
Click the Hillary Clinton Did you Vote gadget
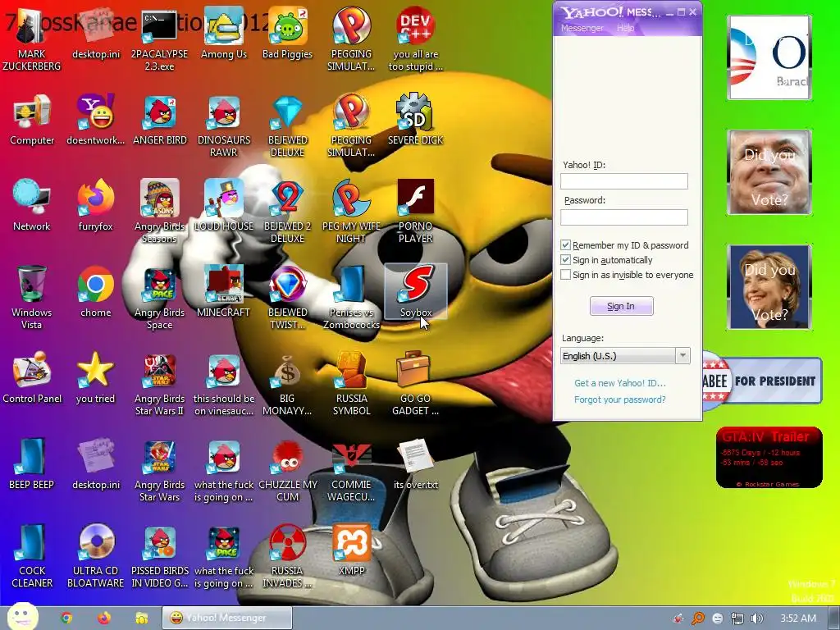(769, 286)
